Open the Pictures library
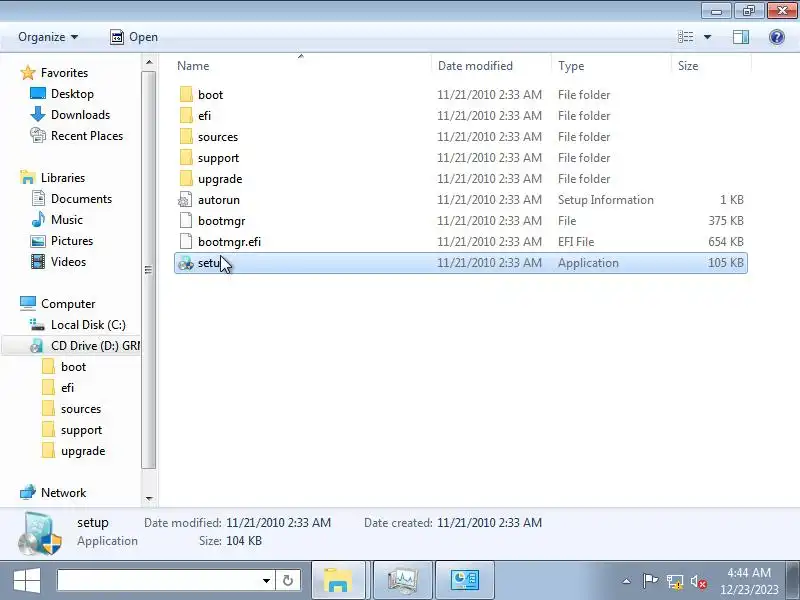Viewport: 800px width, 600px height. pyautogui.click(x=62, y=240)
